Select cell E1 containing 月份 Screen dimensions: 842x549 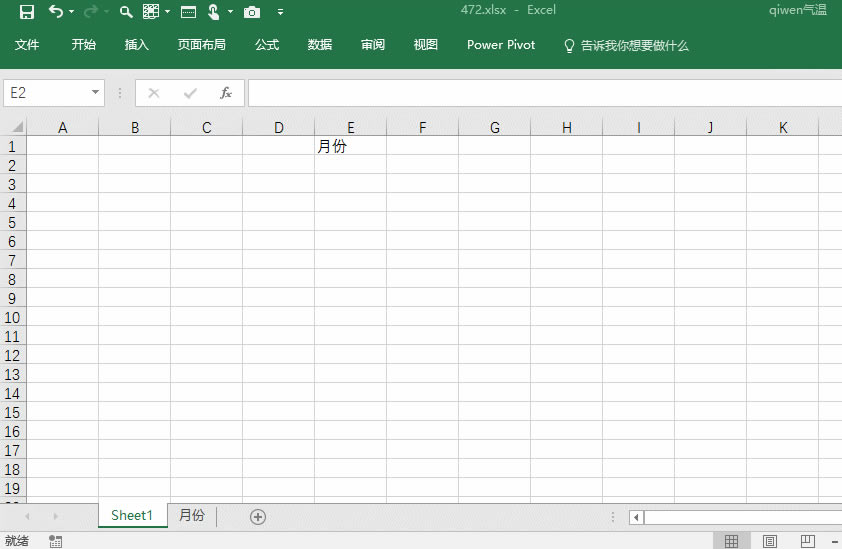click(x=350, y=146)
